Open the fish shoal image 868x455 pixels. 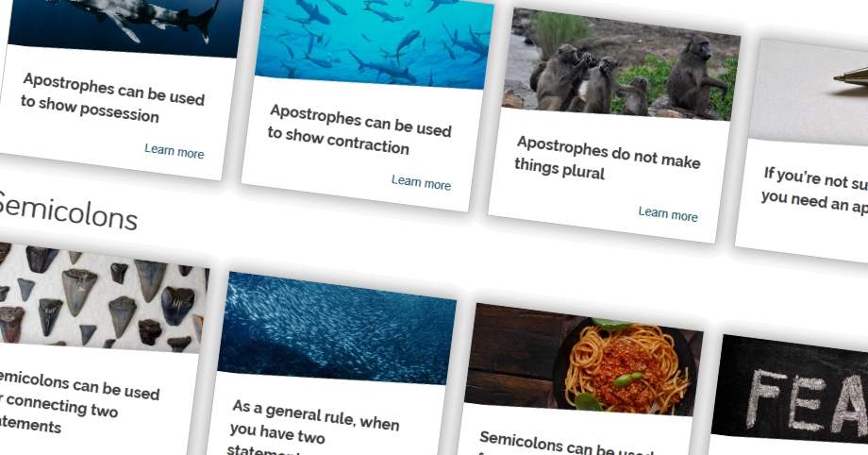coord(337,329)
